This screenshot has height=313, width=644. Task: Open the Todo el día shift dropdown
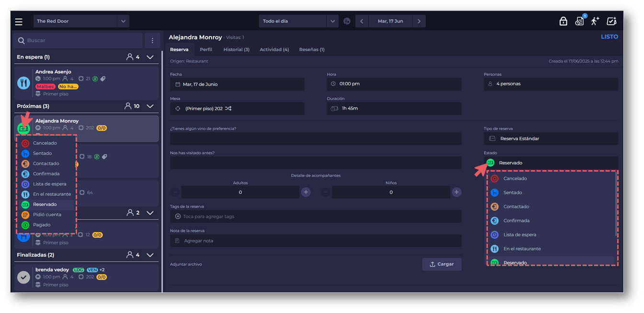tap(299, 21)
